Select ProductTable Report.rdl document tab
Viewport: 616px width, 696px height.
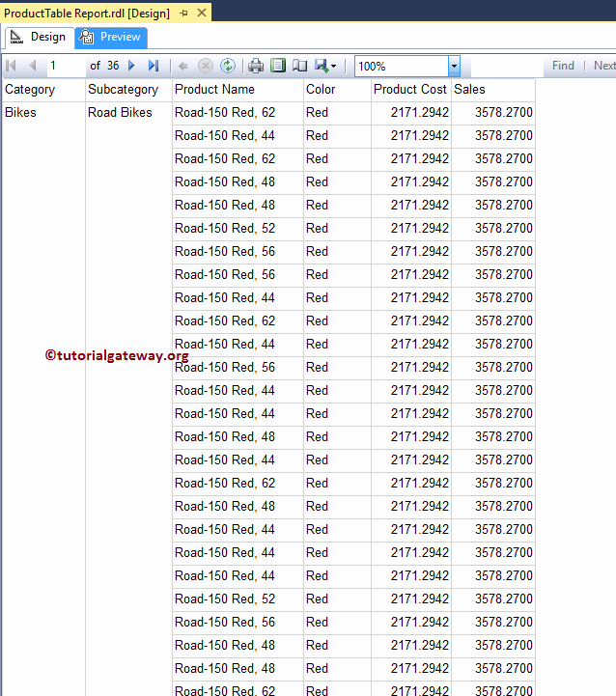pos(87,14)
